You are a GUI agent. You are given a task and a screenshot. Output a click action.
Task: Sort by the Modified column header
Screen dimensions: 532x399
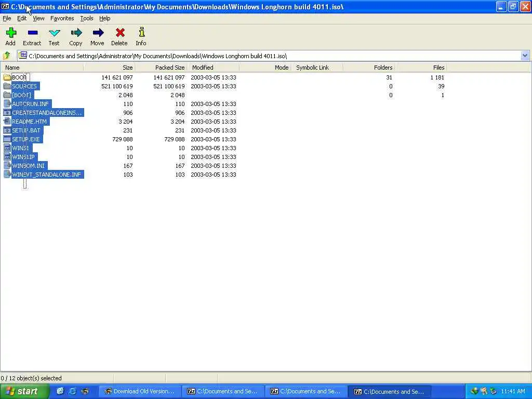(214, 68)
